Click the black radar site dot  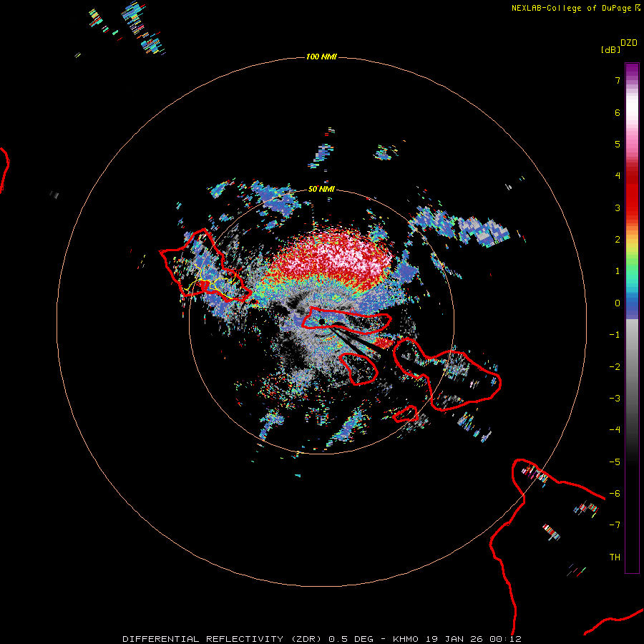(x=321, y=321)
